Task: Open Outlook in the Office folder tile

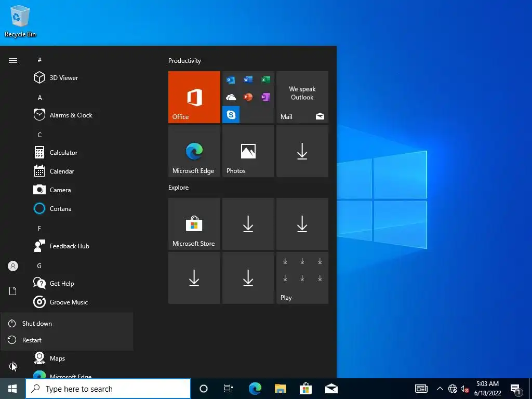Action: point(231,80)
